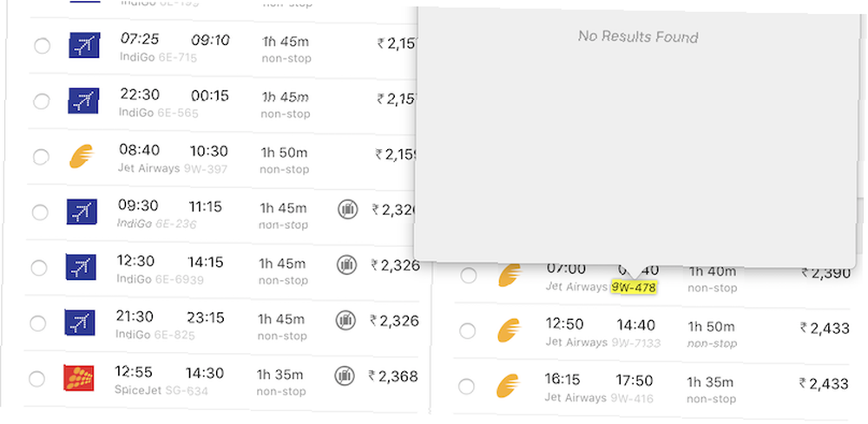Click Jet Airways logo for 16:15 flight

point(510,386)
